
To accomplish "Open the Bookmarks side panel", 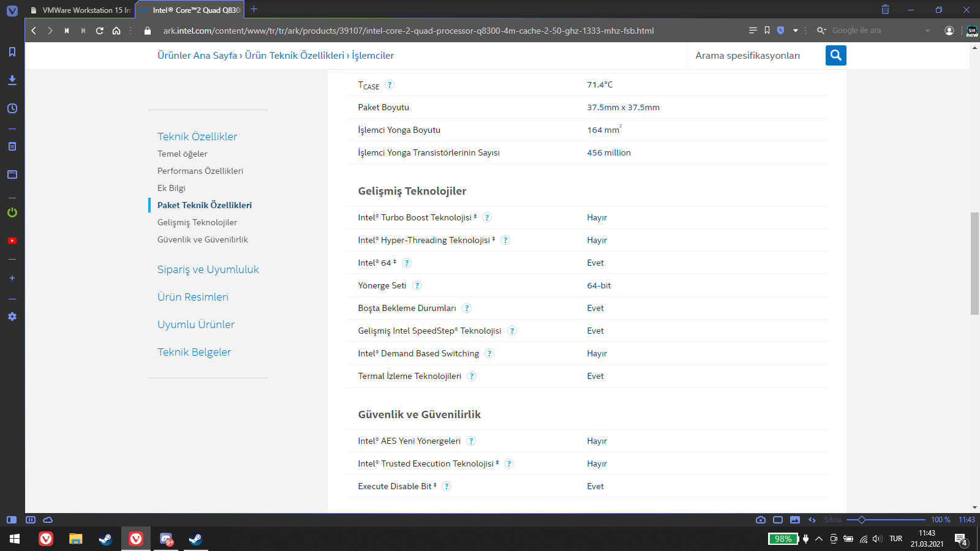I will [12, 52].
